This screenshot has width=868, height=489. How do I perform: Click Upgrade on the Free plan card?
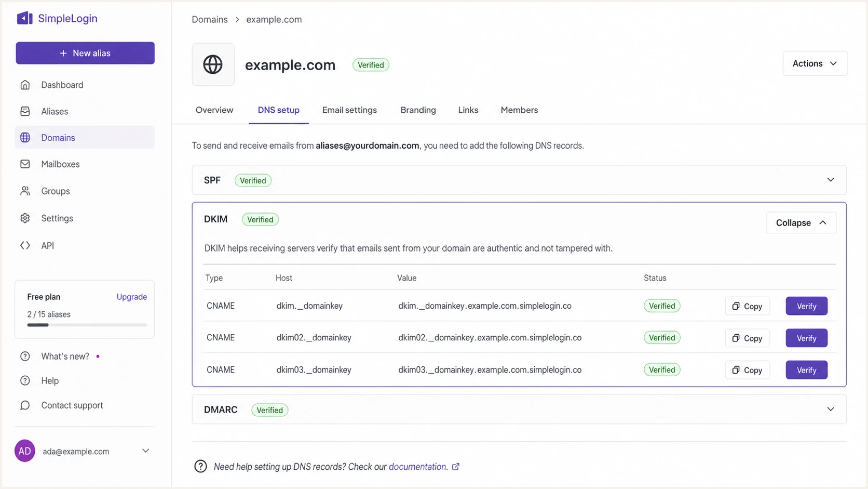pos(132,297)
